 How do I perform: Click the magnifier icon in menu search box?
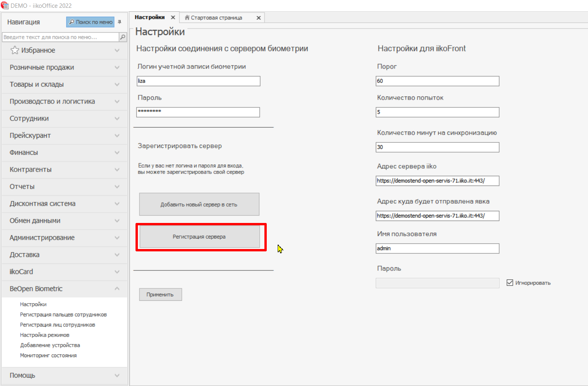click(x=123, y=37)
